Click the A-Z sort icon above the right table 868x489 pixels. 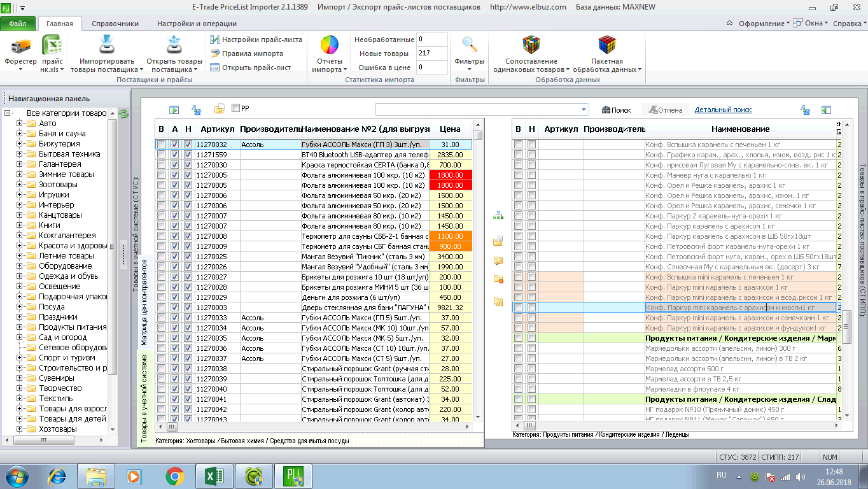pyautogui.click(x=806, y=110)
